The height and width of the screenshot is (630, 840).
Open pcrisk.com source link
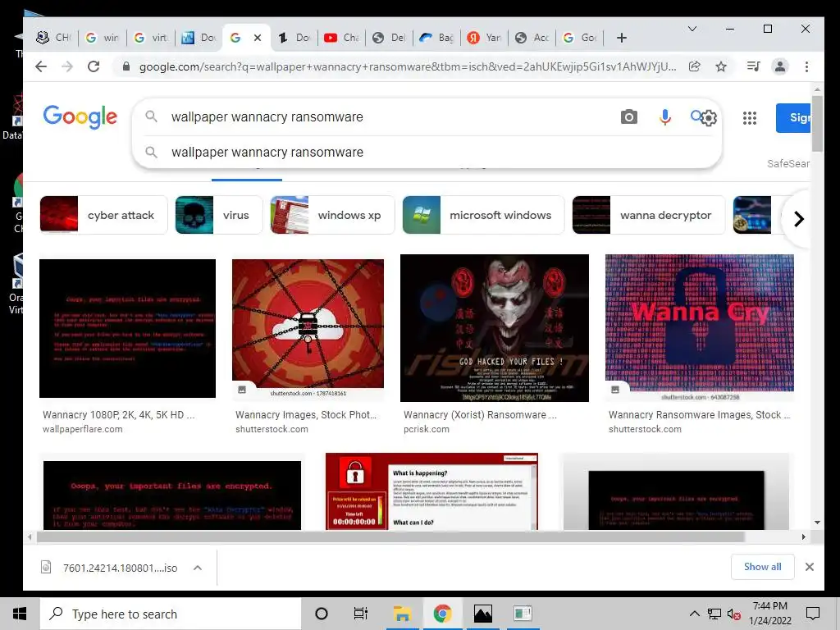(x=427, y=429)
